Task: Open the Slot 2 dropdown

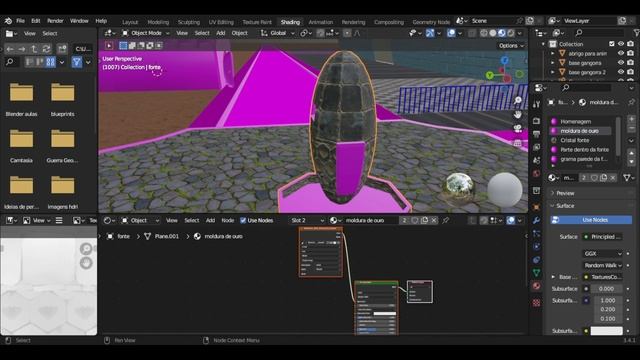Action: pos(307,220)
